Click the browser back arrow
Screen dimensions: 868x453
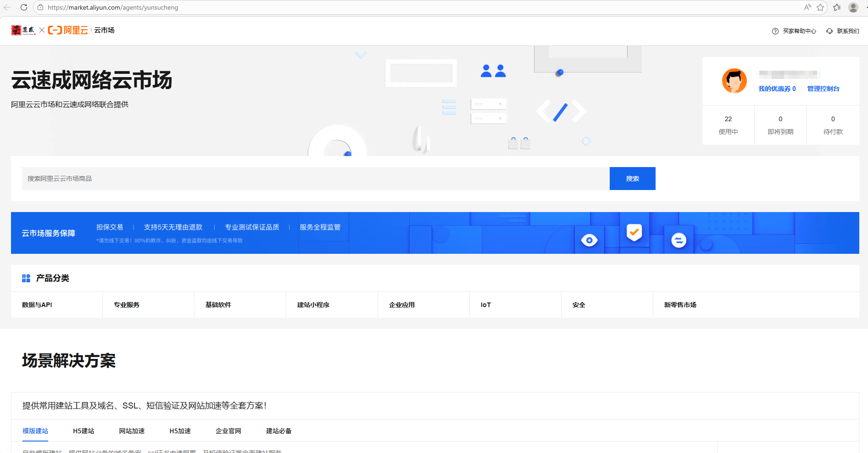click(x=7, y=7)
